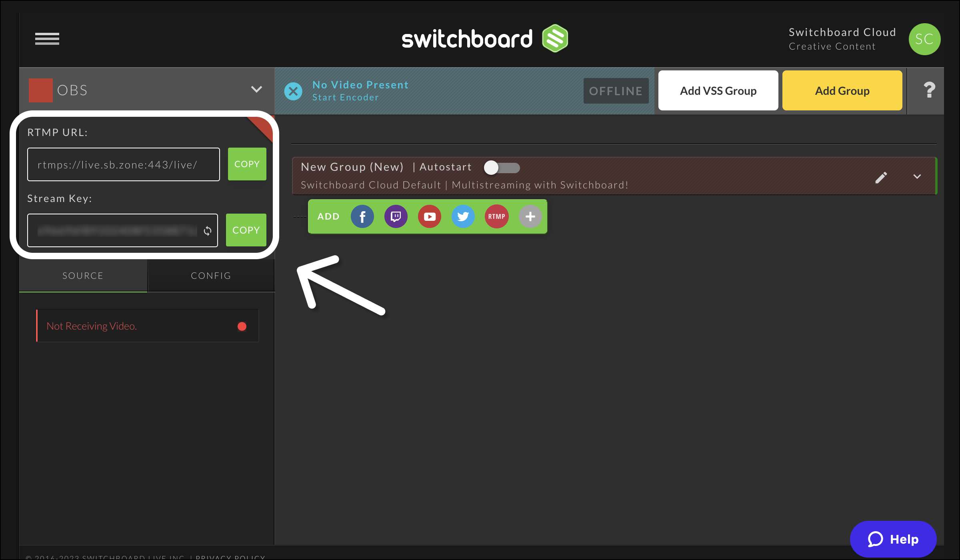The image size is (960, 560).
Task: Click the blue X no-video status icon
Action: tap(293, 91)
